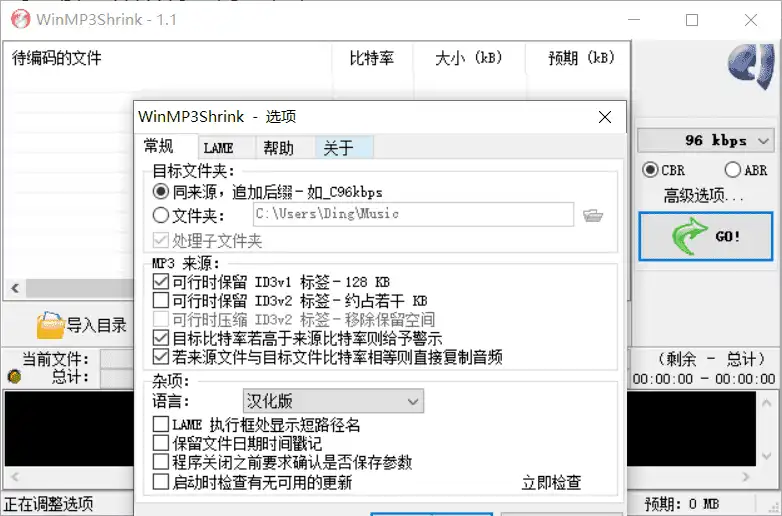Image resolution: width=782 pixels, height=516 pixels.
Task: Click the 比特率 column header
Action: [372, 58]
